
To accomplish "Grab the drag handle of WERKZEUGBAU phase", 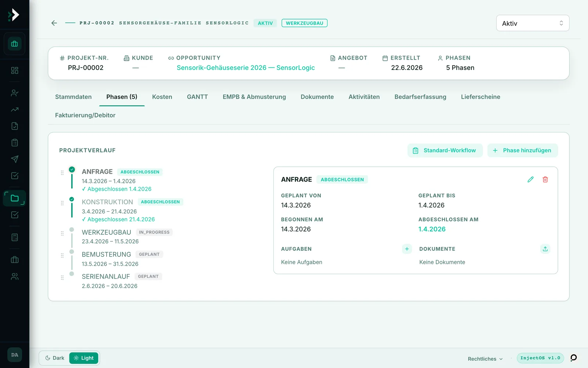I will click(62, 233).
